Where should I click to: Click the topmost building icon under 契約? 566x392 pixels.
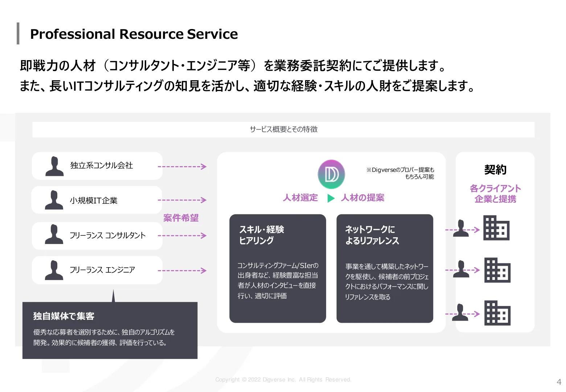tap(496, 228)
